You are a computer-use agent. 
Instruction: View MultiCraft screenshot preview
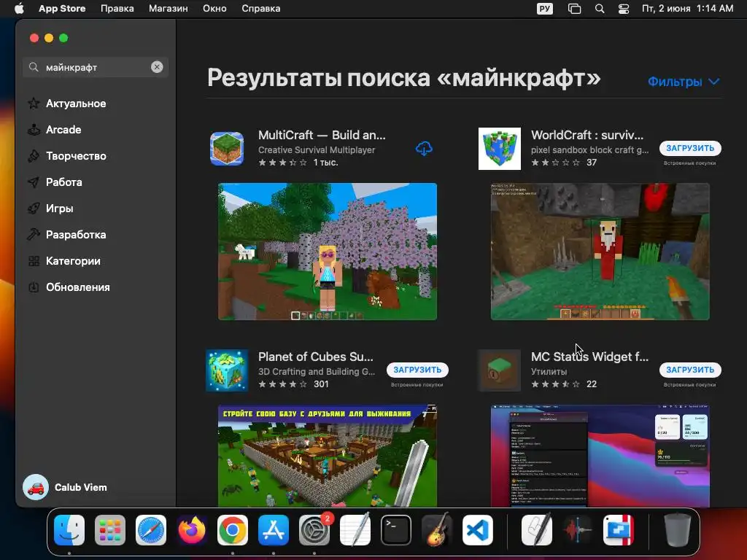coord(328,252)
